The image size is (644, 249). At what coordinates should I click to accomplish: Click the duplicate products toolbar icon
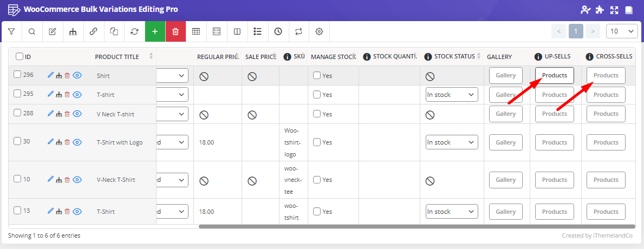coord(114,31)
